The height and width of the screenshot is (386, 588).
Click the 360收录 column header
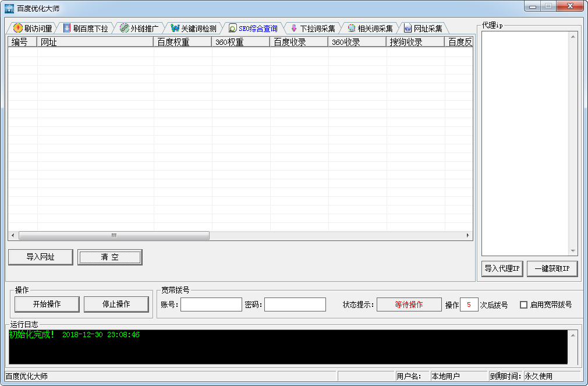coord(357,42)
